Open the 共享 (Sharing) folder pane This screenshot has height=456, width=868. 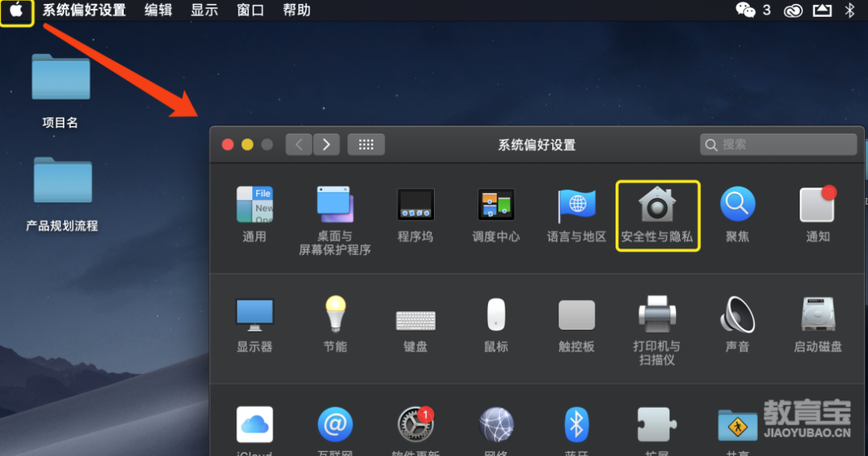point(737,425)
